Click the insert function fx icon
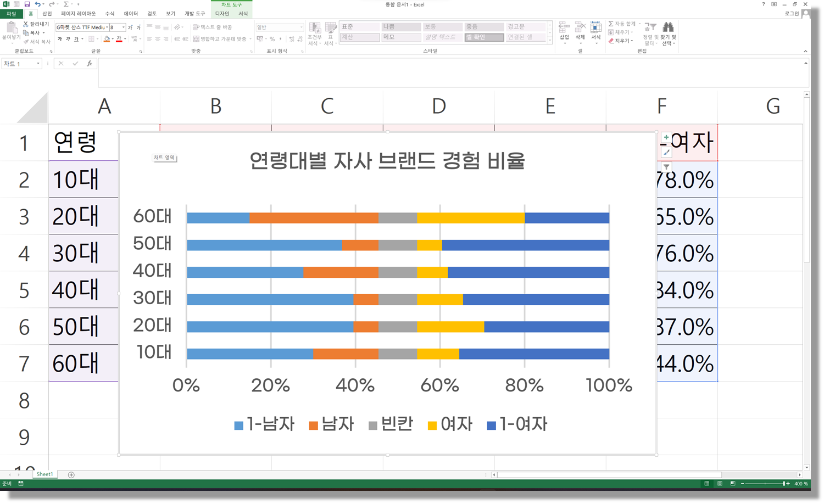 pos(89,64)
